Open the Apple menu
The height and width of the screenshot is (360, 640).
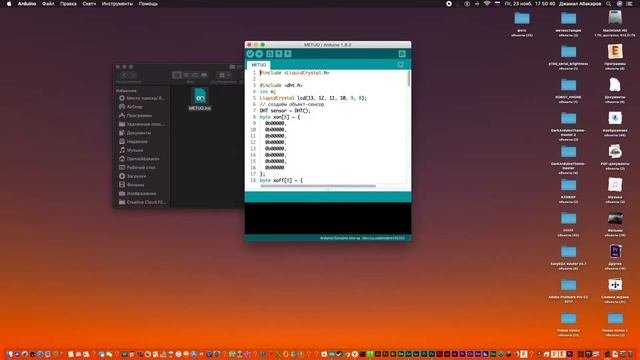pos(9,4)
